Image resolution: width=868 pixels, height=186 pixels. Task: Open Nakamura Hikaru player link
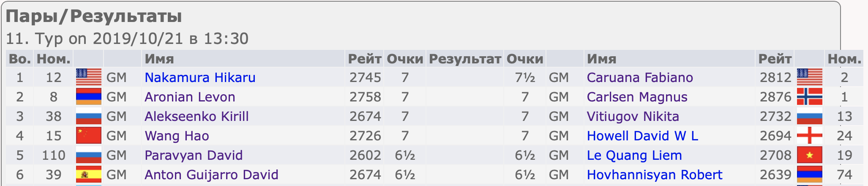pos(200,77)
